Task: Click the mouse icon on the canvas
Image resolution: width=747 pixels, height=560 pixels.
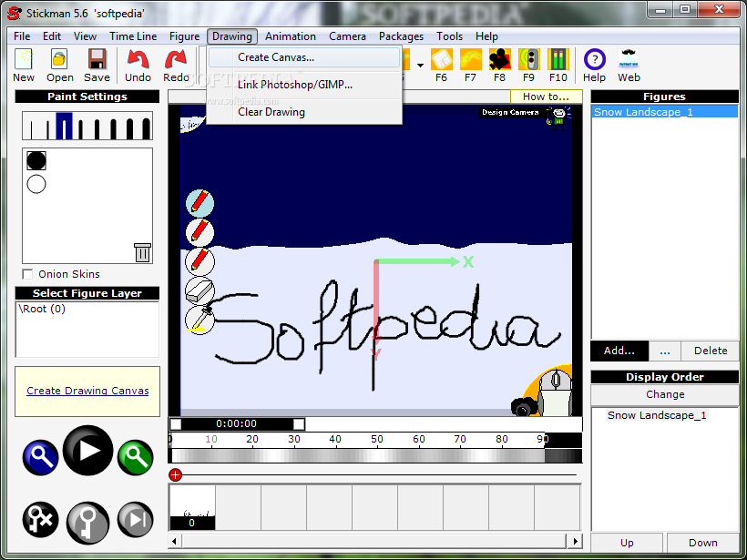Action: (x=556, y=393)
